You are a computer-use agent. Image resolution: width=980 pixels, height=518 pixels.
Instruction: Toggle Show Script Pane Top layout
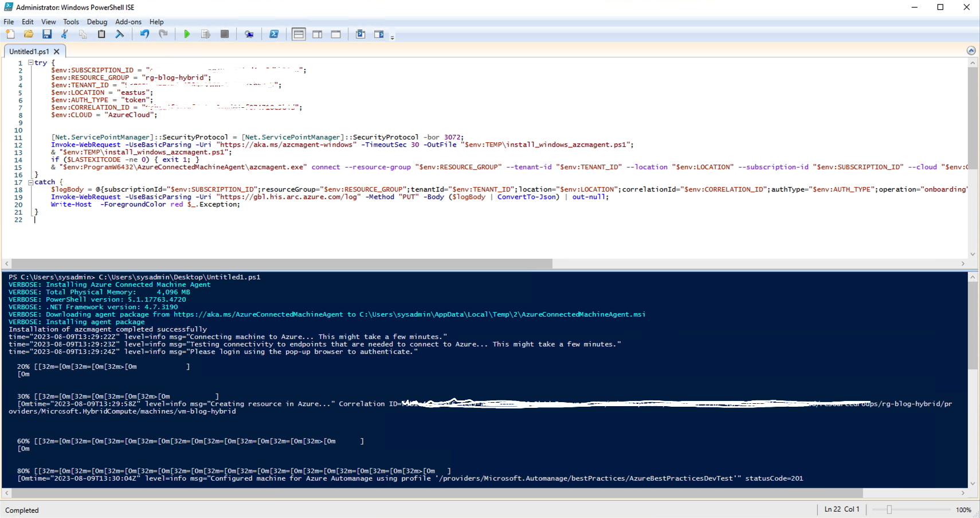pyautogui.click(x=299, y=34)
